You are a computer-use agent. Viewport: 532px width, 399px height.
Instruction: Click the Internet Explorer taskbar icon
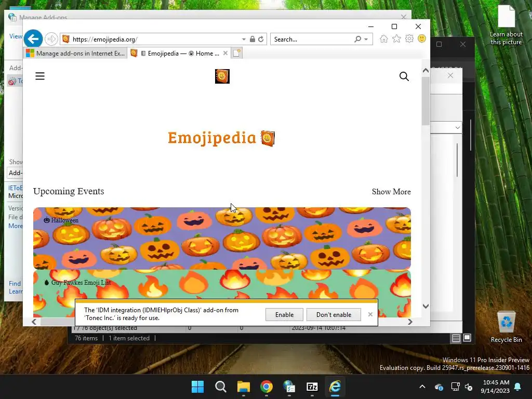pyautogui.click(x=335, y=387)
